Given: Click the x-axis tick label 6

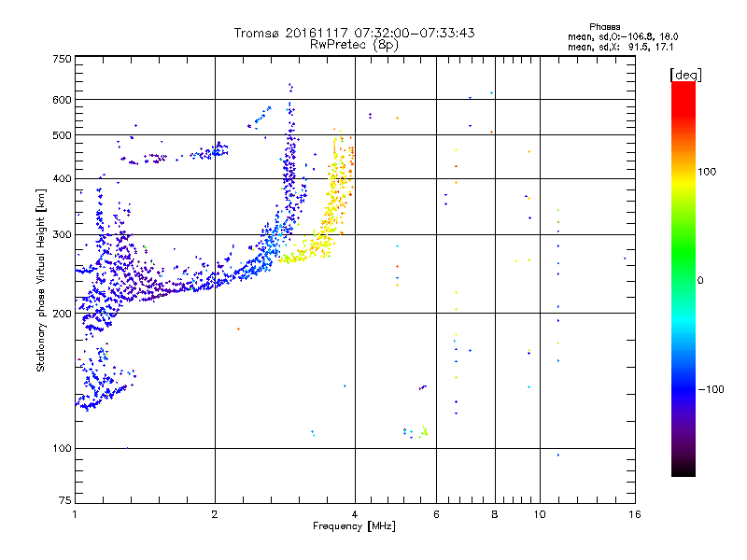Looking at the screenshot, I should 436,514.
